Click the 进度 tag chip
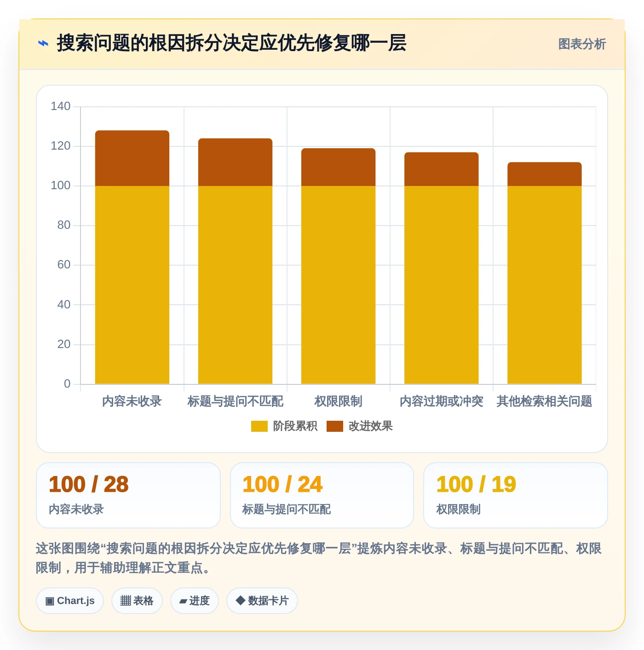This screenshot has height=650, width=644. click(195, 601)
